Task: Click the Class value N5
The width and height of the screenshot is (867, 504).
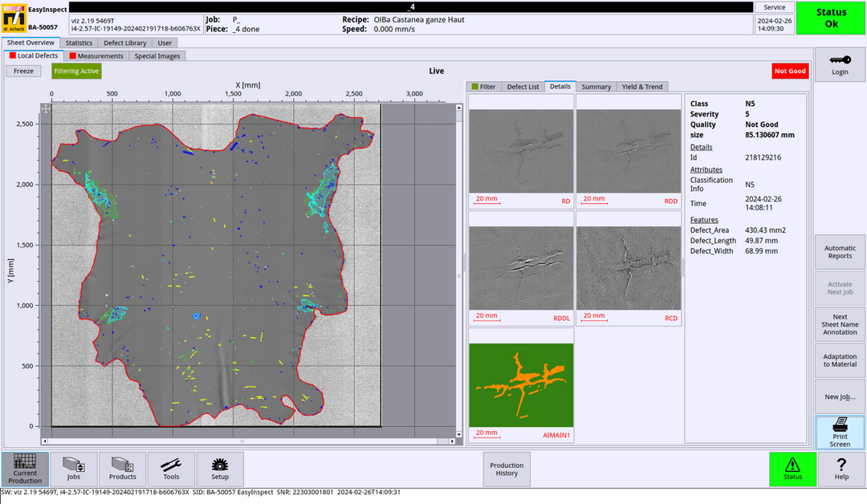Action: coord(750,104)
